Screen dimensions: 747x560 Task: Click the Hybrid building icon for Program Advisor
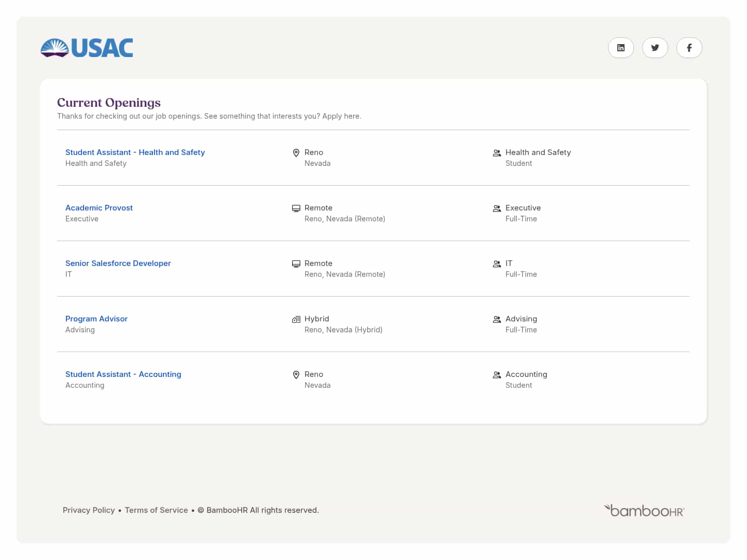(296, 319)
